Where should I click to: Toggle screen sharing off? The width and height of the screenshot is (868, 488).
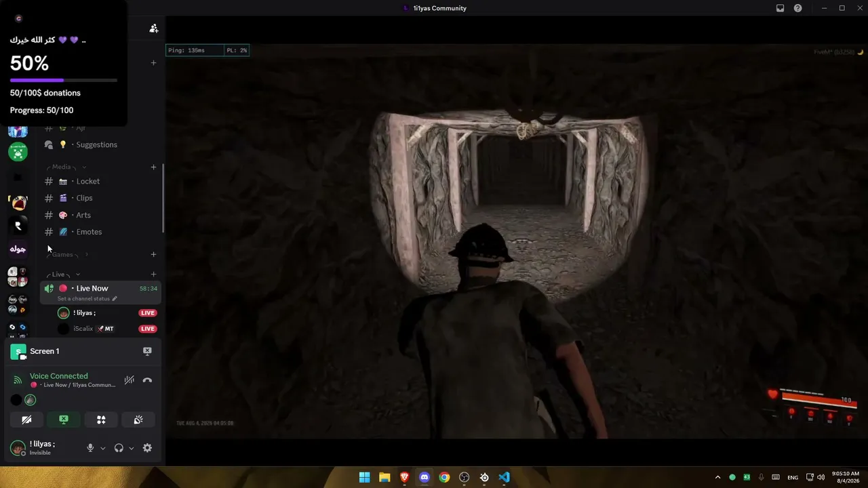point(64,420)
